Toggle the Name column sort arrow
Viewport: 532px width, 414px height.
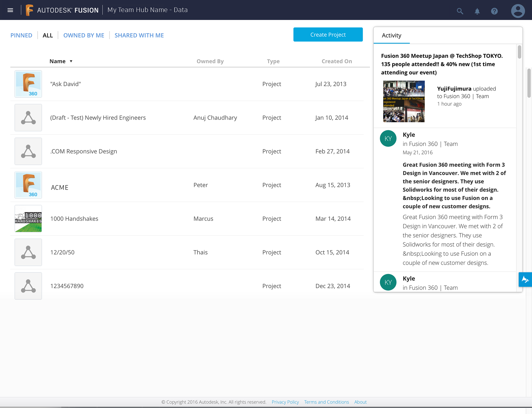(x=71, y=61)
